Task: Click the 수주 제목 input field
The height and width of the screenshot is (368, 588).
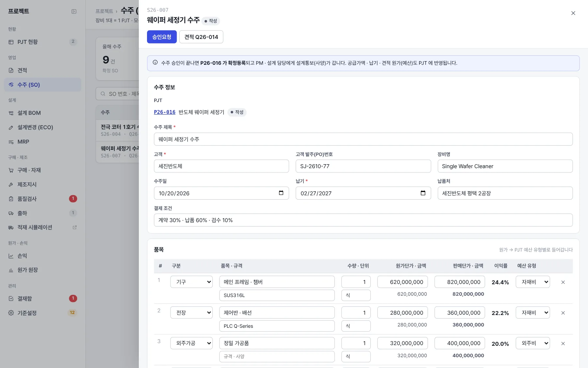Action: tap(363, 139)
